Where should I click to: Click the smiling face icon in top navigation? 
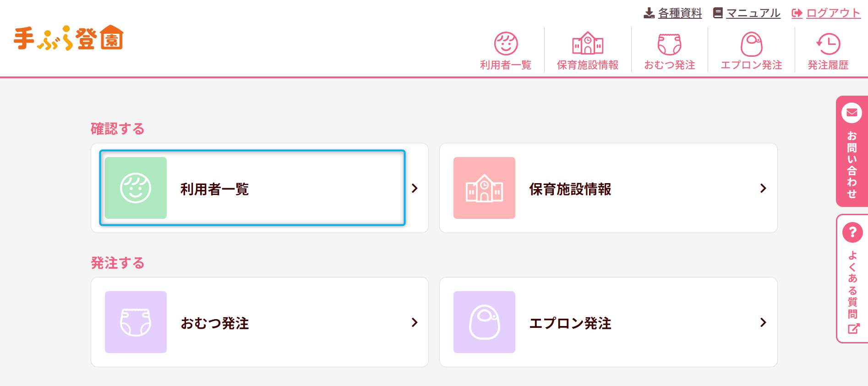point(506,43)
